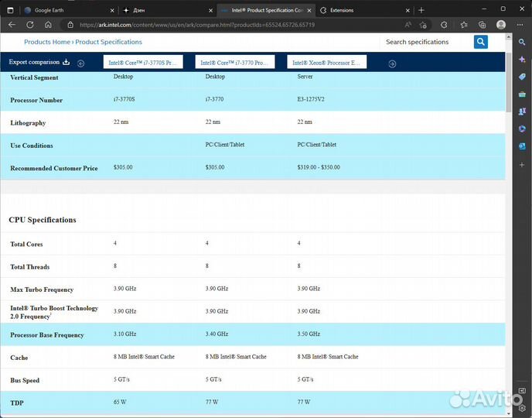
Task: Open the Shopping tag sidebar icon
Action: 522,75
